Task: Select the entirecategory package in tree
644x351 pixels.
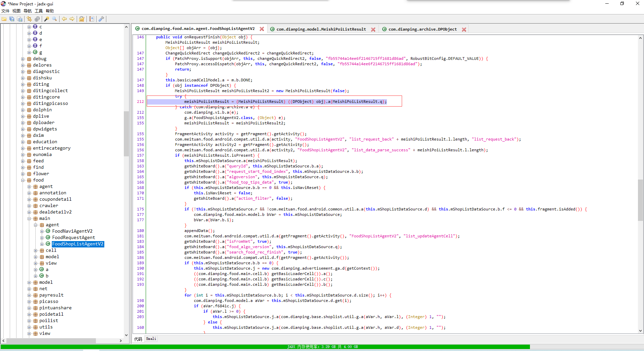Action: [52, 148]
